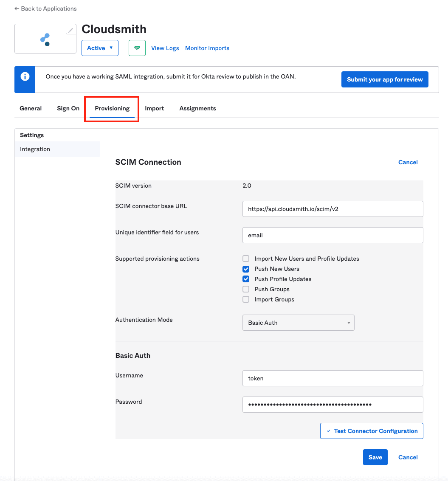Switch to the Sign On tab
The height and width of the screenshot is (481, 448).
(x=68, y=108)
